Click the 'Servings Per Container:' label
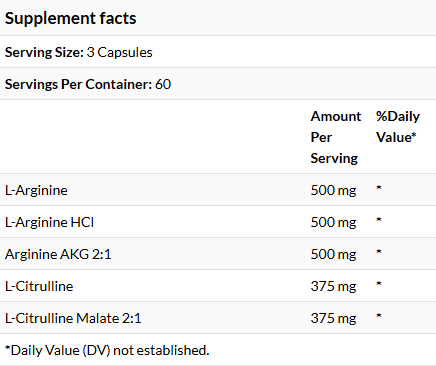Viewport: 436px width, 366px height. (78, 84)
